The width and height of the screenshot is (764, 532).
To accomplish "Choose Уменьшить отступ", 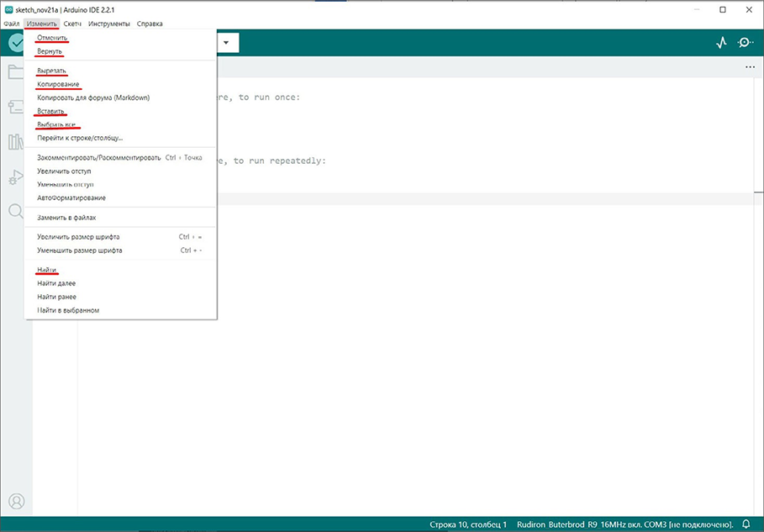I will coord(120,185).
